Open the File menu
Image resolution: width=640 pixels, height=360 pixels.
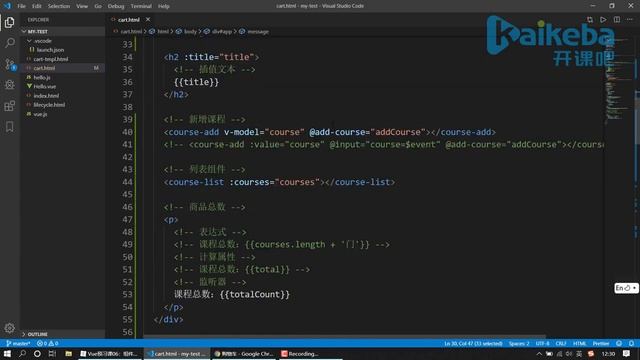[x=21, y=6]
